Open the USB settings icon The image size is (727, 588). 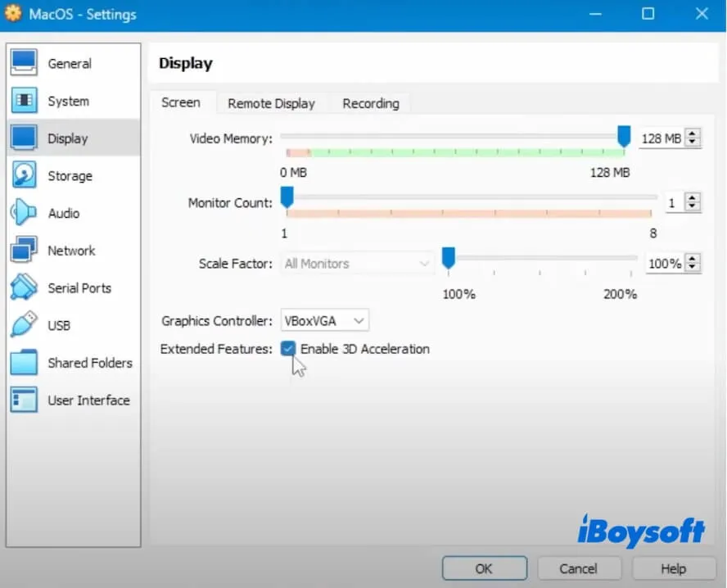(x=25, y=325)
